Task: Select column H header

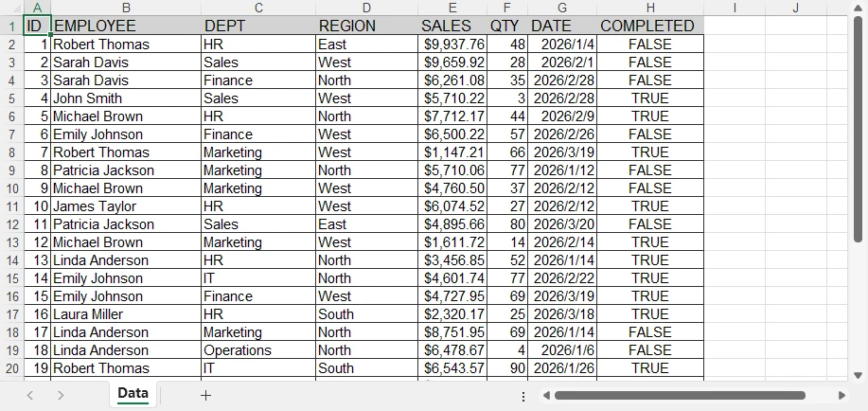Action: pos(649,8)
